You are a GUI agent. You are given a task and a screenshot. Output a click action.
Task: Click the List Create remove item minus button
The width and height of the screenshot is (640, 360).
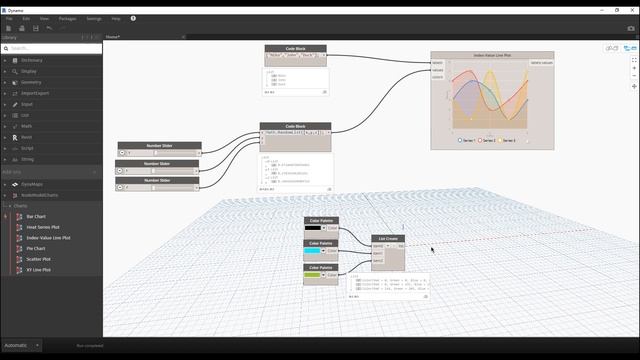395,246
